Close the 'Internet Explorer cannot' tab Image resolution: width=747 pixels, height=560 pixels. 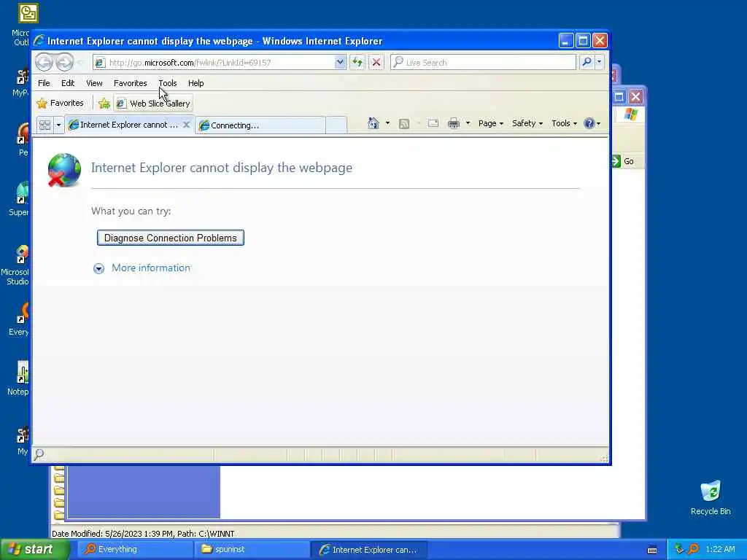(x=186, y=124)
